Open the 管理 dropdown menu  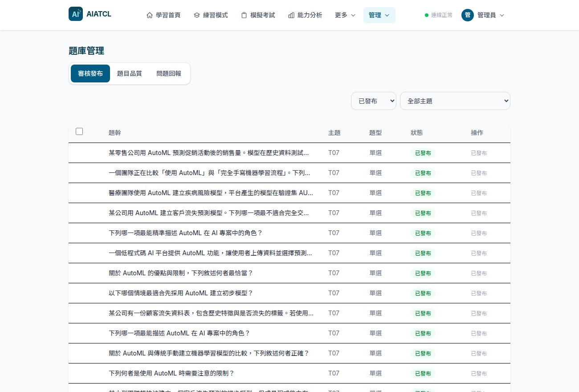[x=379, y=15]
